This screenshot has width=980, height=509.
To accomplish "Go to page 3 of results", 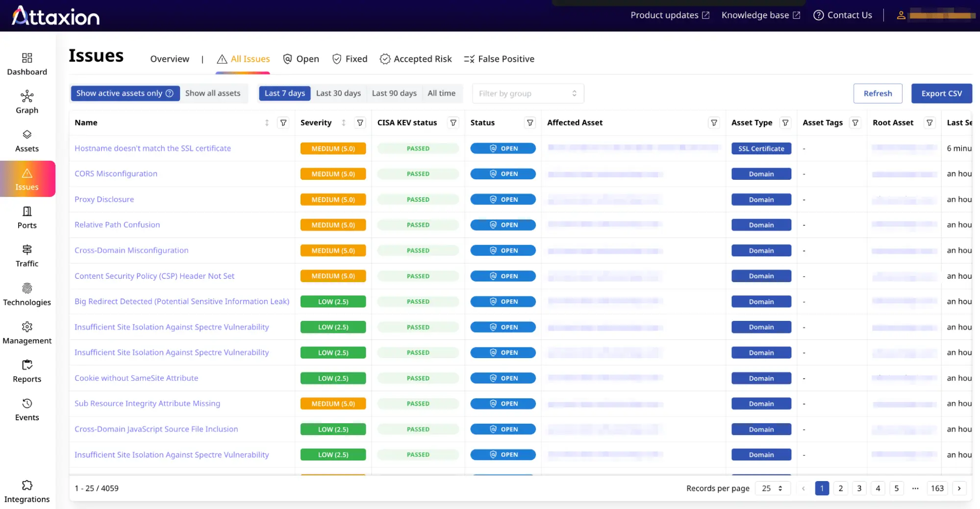I will 859,488.
